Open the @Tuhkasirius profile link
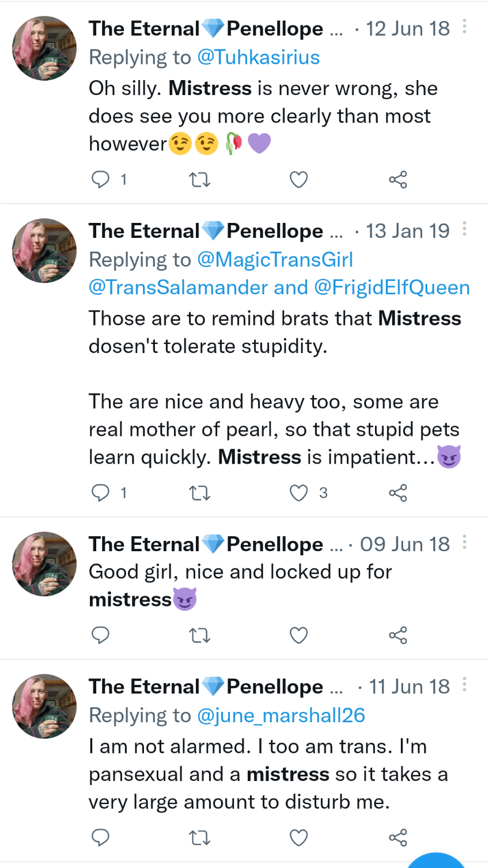 258,57
